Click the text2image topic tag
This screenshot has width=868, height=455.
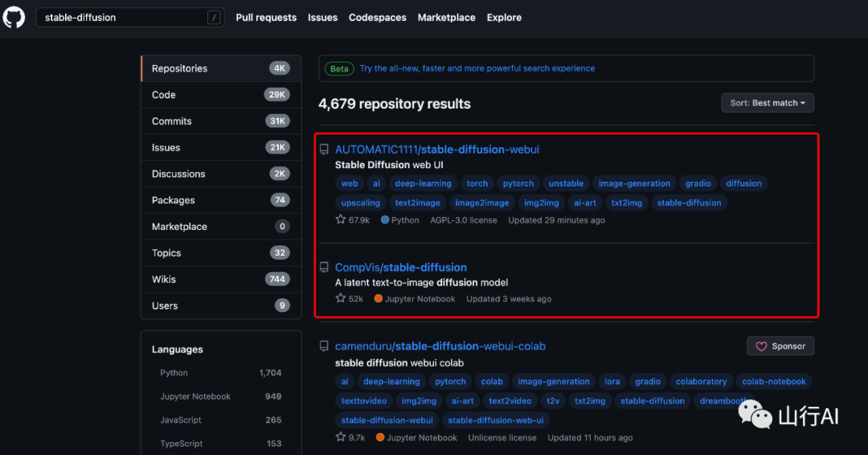click(417, 203)
